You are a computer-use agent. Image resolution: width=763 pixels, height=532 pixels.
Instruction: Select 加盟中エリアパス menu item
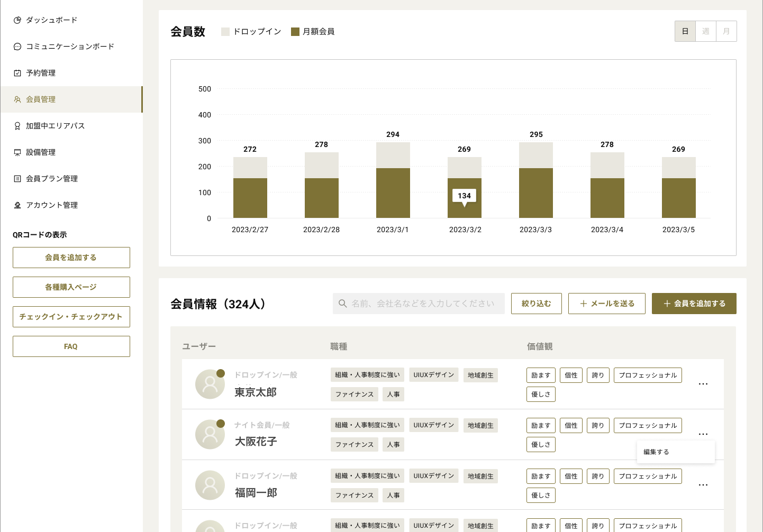point(71,126)
